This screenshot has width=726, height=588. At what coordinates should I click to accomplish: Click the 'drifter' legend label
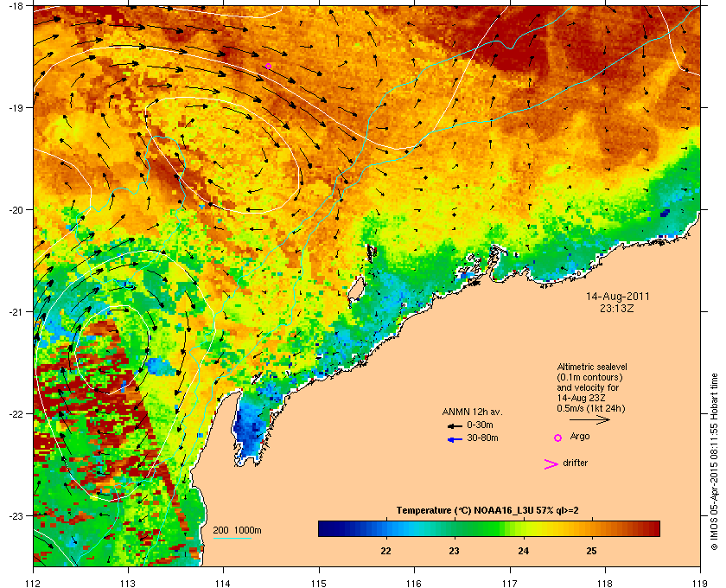(x=576, y=463)
